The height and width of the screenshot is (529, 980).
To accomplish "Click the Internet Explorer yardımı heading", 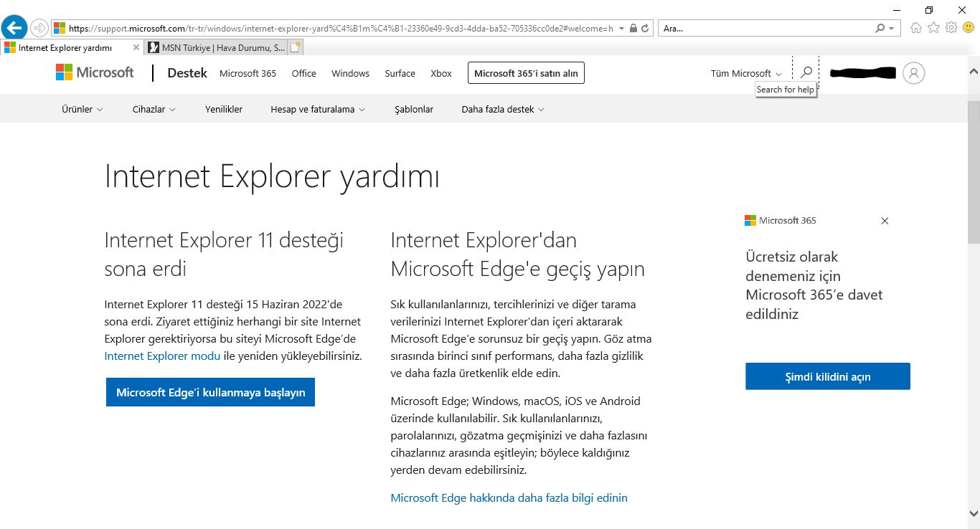I will click(x=272, y=176).
